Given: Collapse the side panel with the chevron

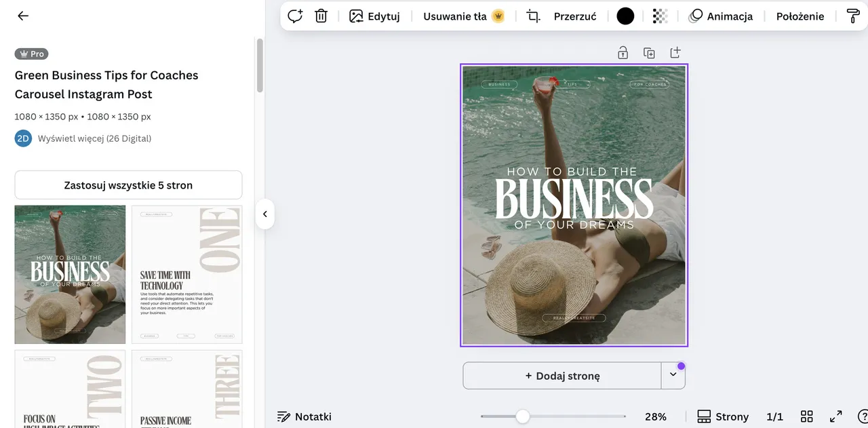Looking at the screenshot, I should [265, 214].
